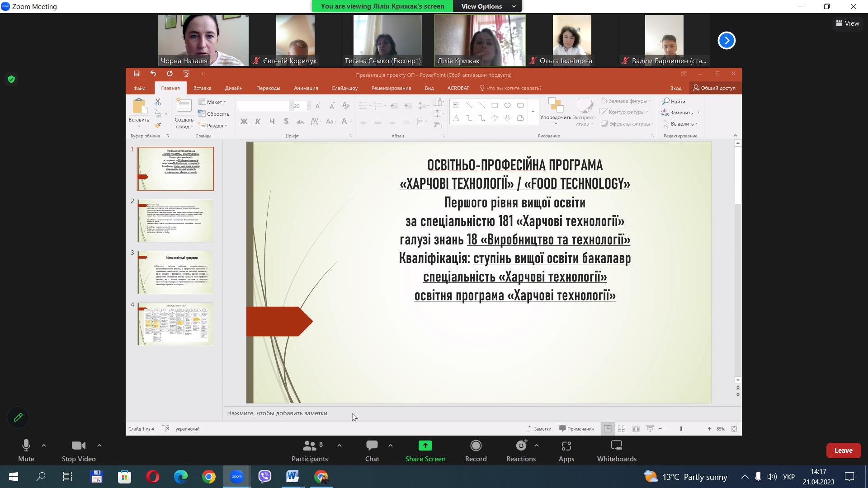868x488 pixels.
Task: Click the PowerPoint zoom slider
Action: point(681,429)
